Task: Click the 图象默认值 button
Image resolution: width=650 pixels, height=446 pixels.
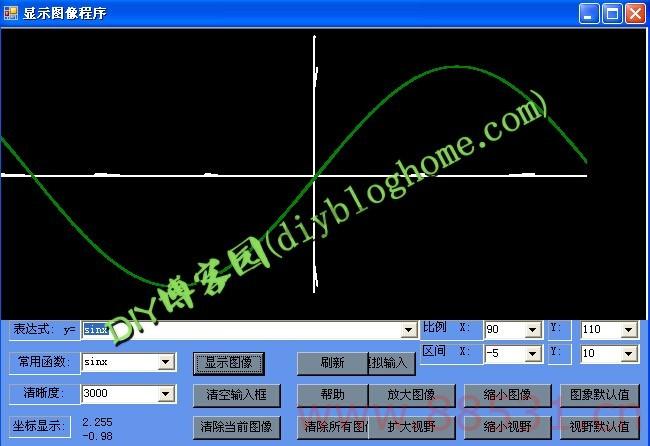Action: click(600, 395)
